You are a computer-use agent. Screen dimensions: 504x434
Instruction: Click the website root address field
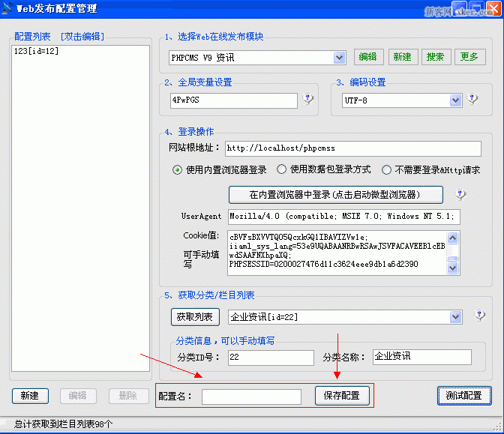[x=352, y=148]
